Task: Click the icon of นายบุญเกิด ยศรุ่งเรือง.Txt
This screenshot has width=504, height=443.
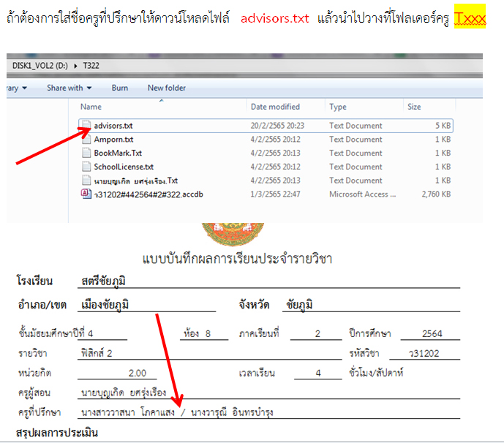Action: pyautogui.click(x=86, y=181)
